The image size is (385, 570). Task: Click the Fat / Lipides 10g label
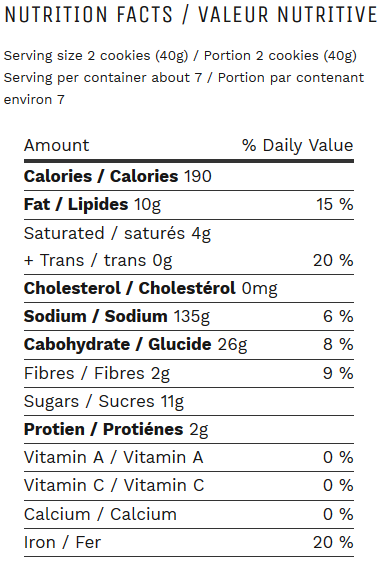coord(92,205)
